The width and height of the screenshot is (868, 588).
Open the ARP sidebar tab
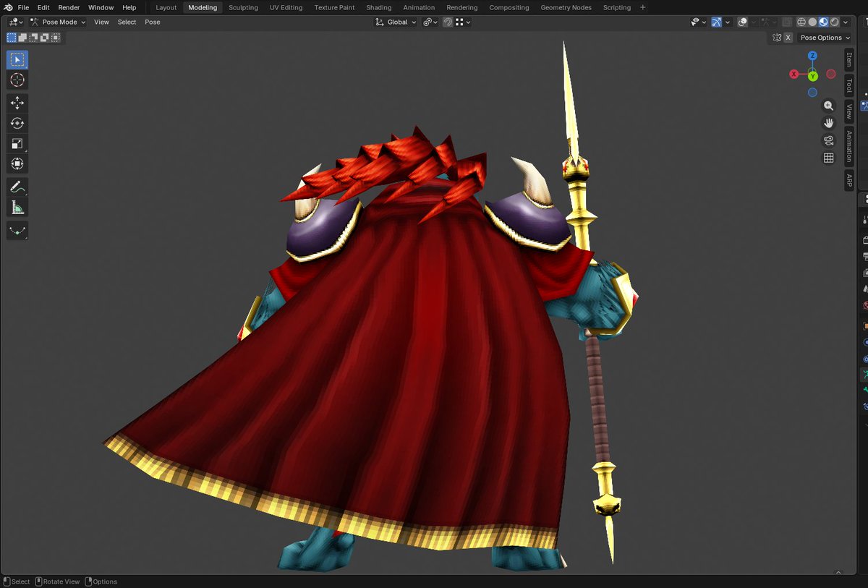848,180
